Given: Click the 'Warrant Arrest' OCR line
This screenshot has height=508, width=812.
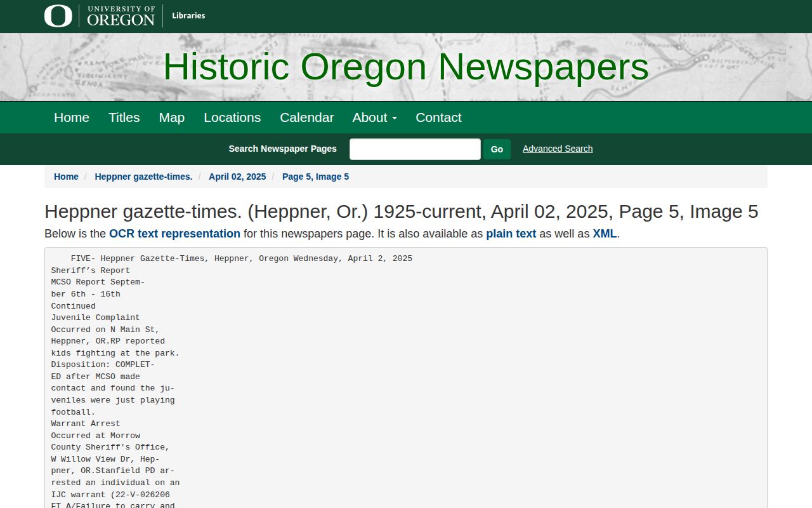Looking at the screenshot, I should pyautogui.click(x=86, y=424).
